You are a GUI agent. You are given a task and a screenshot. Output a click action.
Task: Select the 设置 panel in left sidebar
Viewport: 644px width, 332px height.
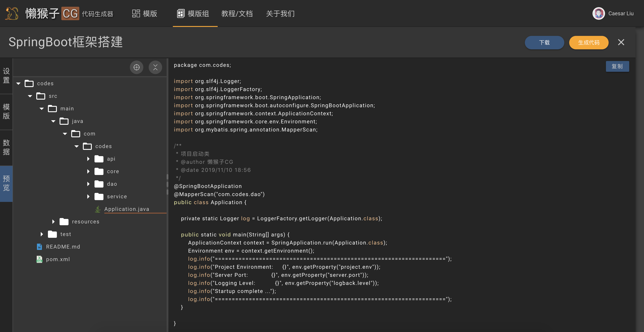[6, 75]
